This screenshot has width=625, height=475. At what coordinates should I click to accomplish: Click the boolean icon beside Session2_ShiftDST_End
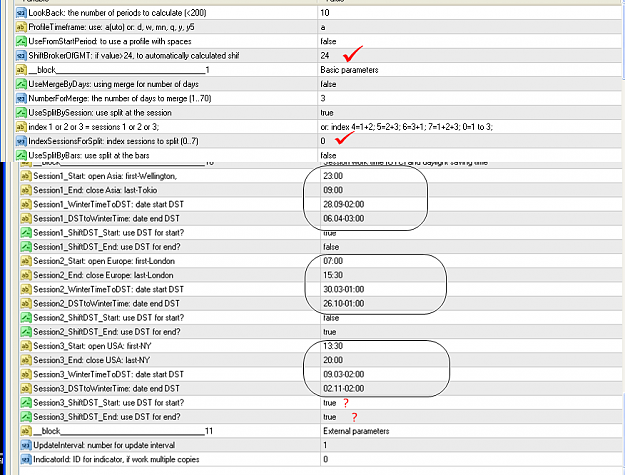(x=26, y=332)
